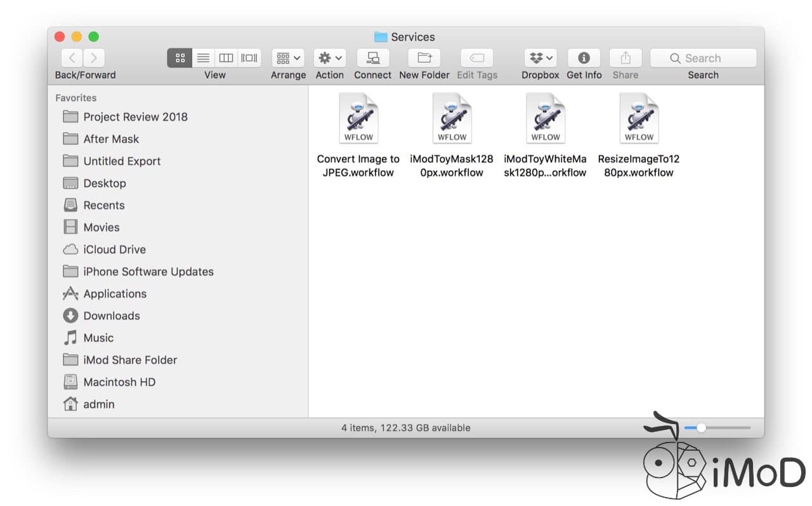Switch to cover flow view
This screenshot has width=812, height=506.
[x=249, y=57]
